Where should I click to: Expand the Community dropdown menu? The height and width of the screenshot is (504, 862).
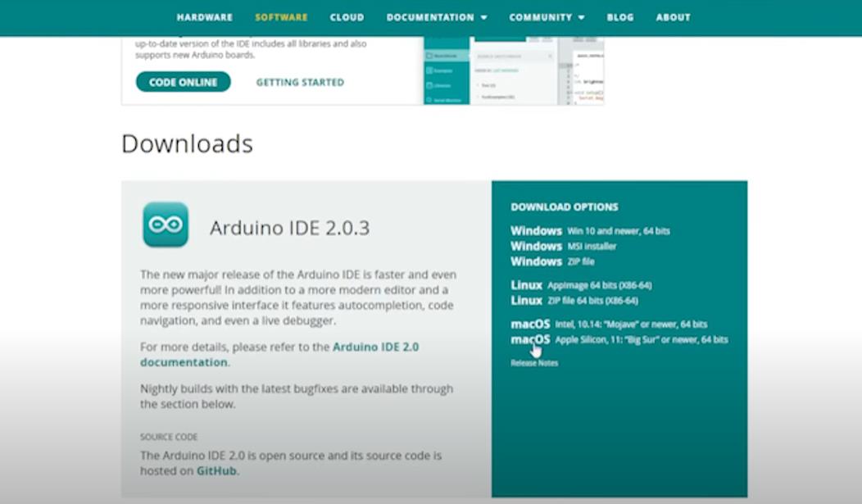(547, 17)
